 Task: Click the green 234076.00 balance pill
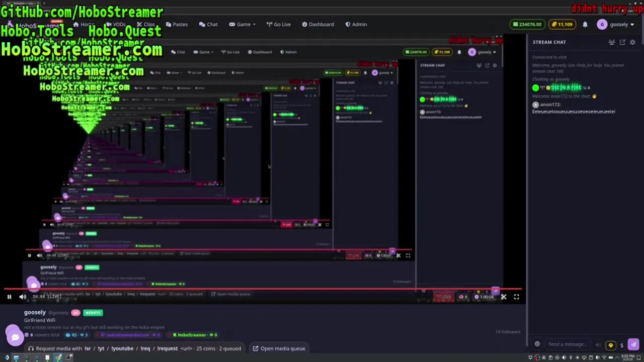(527, 24)
